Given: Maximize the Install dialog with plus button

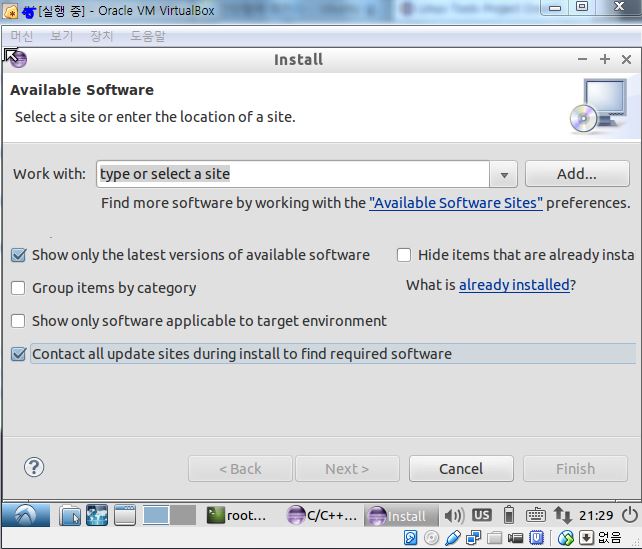Looking at the screenshot, I should coord(605,59).
